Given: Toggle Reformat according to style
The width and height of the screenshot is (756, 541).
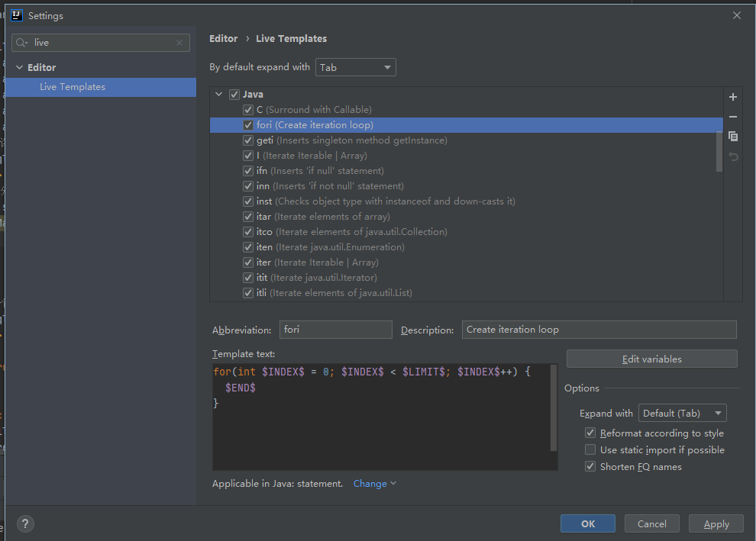Looking at the screenshot, I should [x=590, y=433].
